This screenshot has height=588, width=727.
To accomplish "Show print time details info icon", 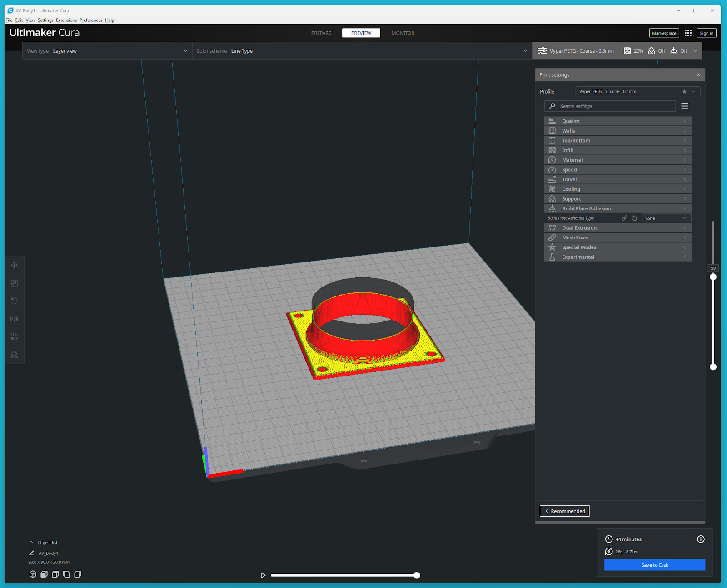I will point(701,539).
